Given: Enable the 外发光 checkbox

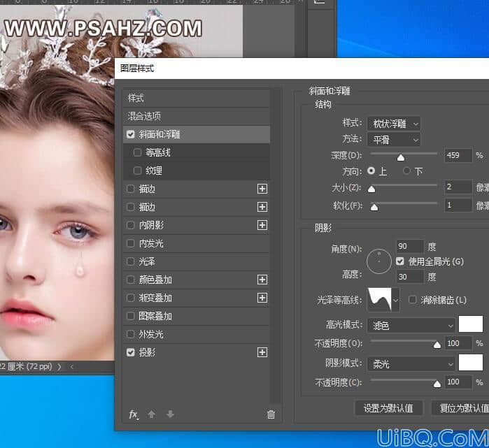Looking at the screenshot, I should [131, 334].
